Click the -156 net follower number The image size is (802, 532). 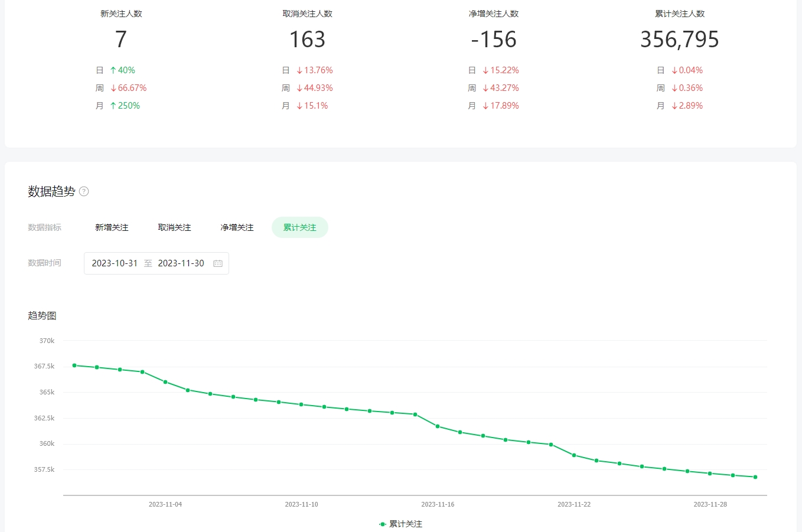click(x=494, y=40)
